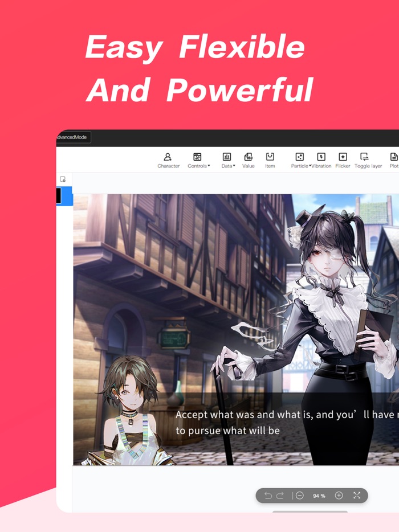Screen dimensions: 399x532
Task: Click the Value toolbar icon
Action: click(x=249, y=160)
